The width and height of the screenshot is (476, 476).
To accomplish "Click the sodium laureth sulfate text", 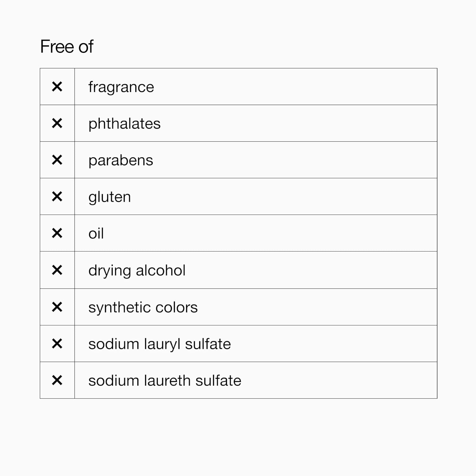I will 165,381.
